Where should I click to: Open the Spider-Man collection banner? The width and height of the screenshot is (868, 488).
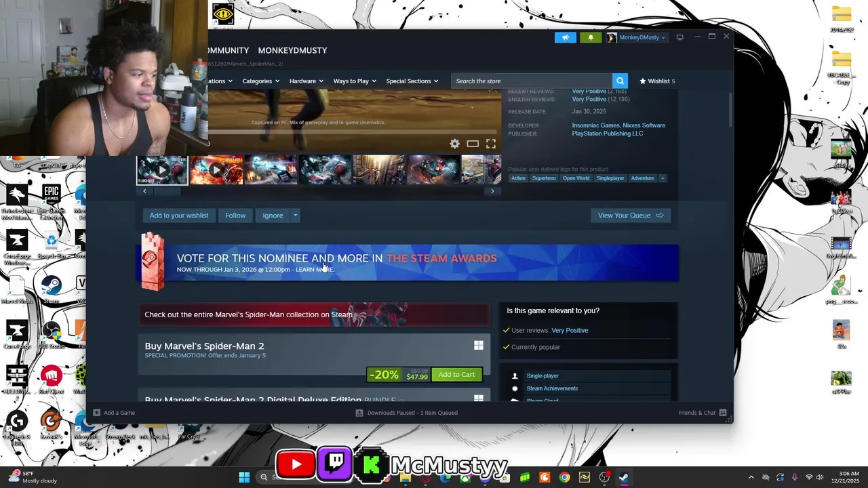point(313,314)
